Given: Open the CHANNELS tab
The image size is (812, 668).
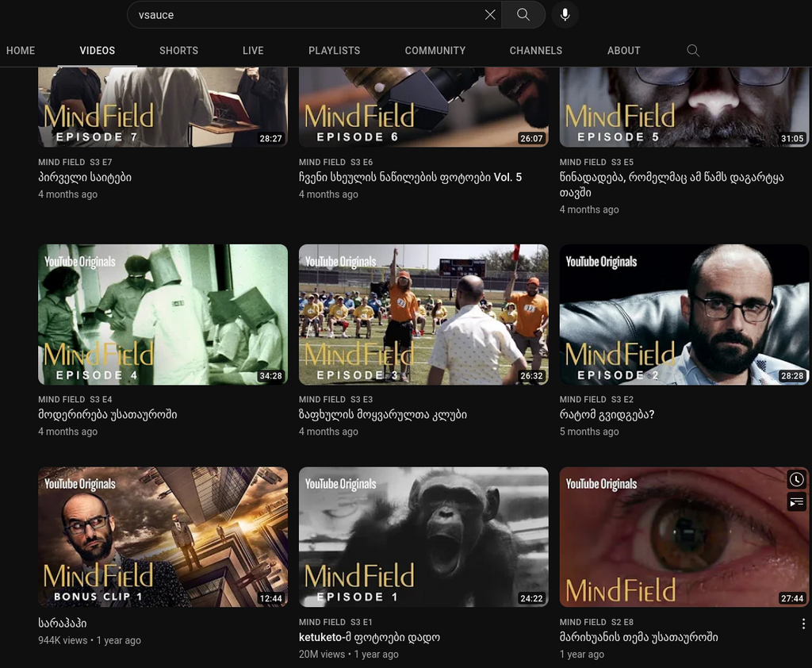Looking at the screenshot, I should point(535,50).
